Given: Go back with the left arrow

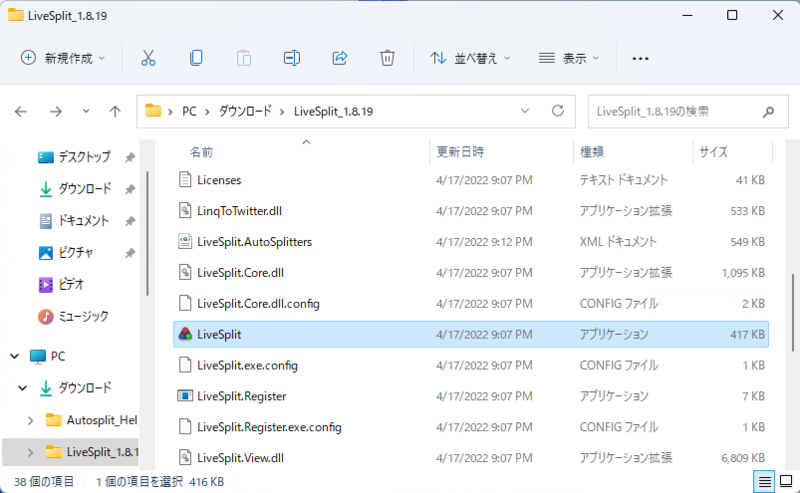Looking at the screenshot, I should pyautogui.click(x=21, y=111).
